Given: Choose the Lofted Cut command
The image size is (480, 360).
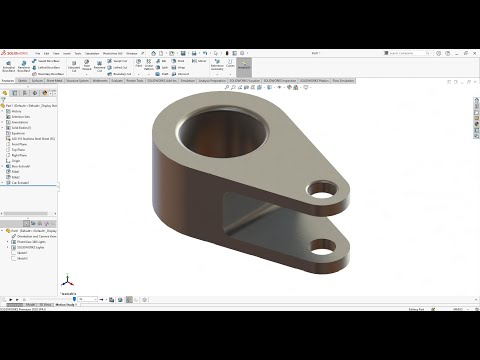Looking at the screenshot, I should 117,67.
